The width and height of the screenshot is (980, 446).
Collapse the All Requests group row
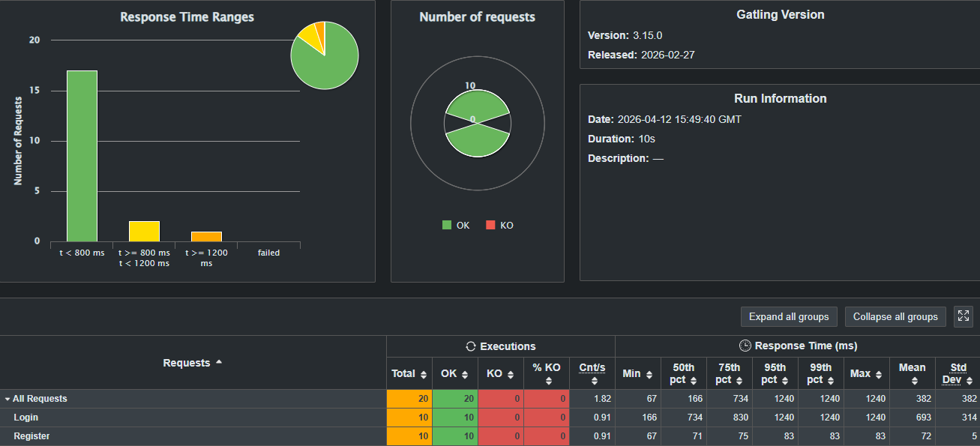(x=7, y=400)
